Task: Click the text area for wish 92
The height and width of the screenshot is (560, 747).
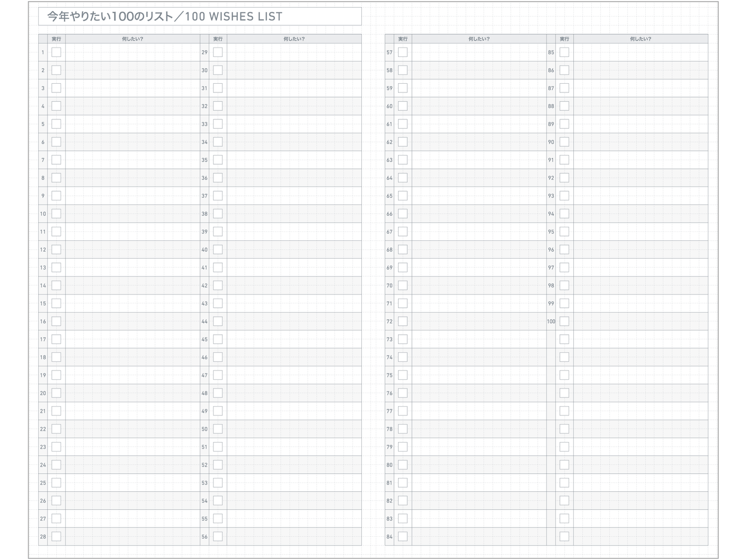Action: point(641,178)
